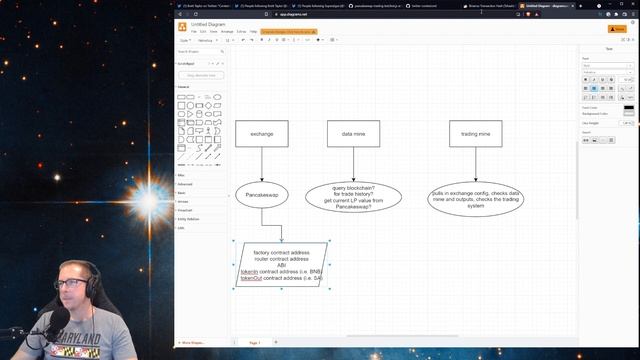The image size is (640, 360).
Task: Set left text alignment in Text panel
Action: 586,88
